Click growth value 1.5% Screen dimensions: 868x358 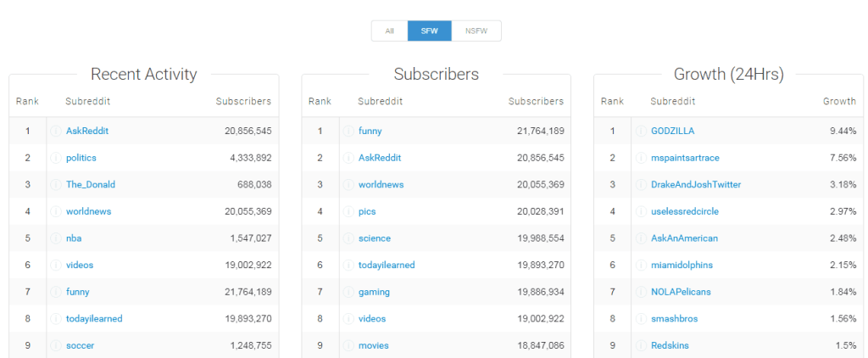point(845,345)
